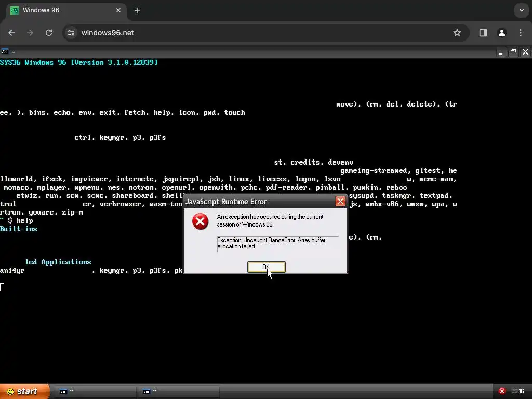This screenshot has height=399, width=532.
Task: Restore the terminal window size
Action: (x=513, y=52)
